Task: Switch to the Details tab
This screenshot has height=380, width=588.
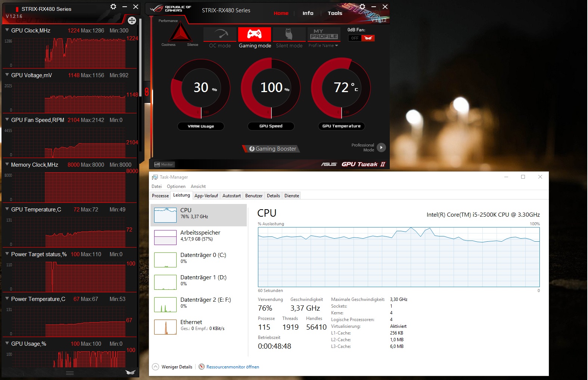Action: point(273,196)
